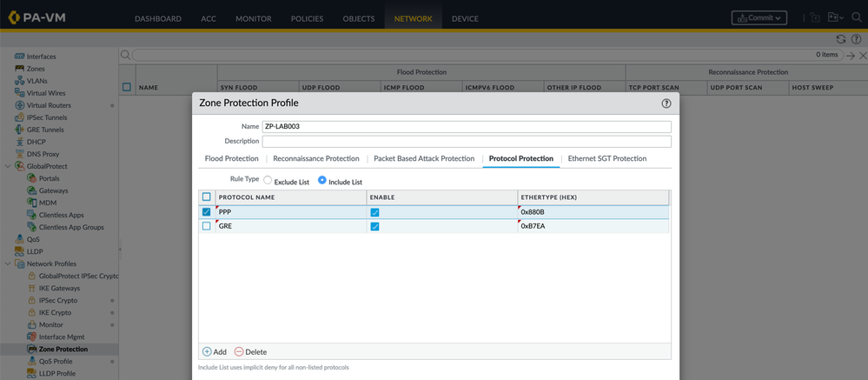Open IKE Gateways under Network Profiles

click(x=59, y=288)
